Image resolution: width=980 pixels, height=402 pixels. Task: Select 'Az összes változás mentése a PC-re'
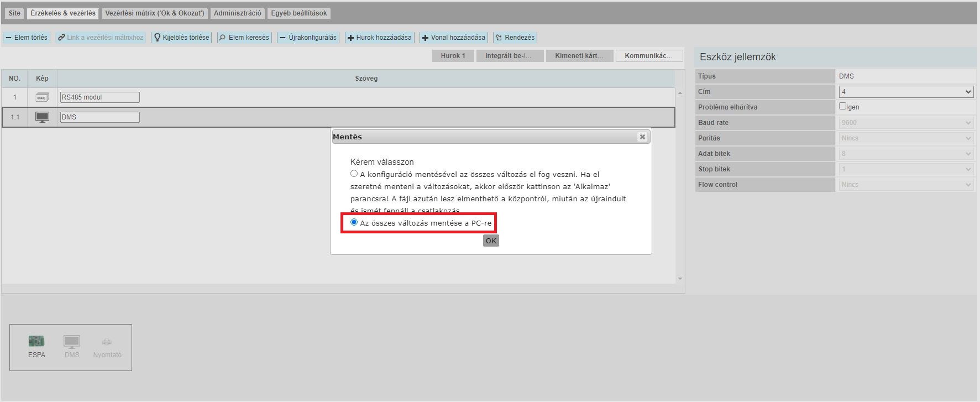[x=354, y=222]
